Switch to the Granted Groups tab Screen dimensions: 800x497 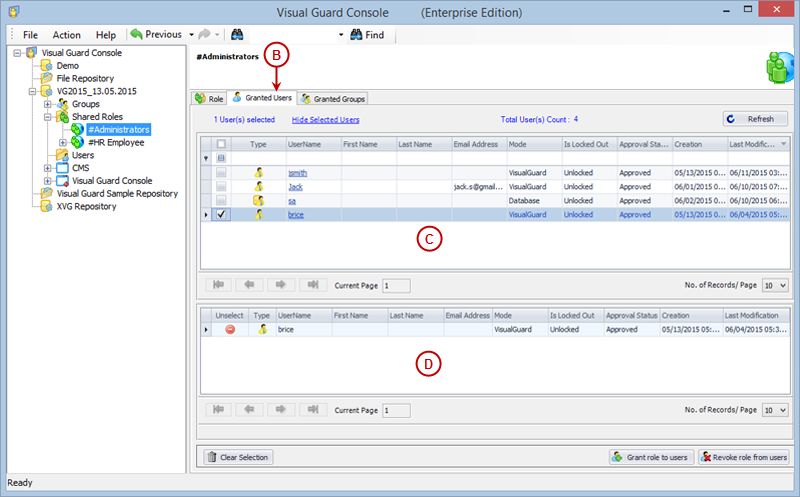(x=333, y=98)
